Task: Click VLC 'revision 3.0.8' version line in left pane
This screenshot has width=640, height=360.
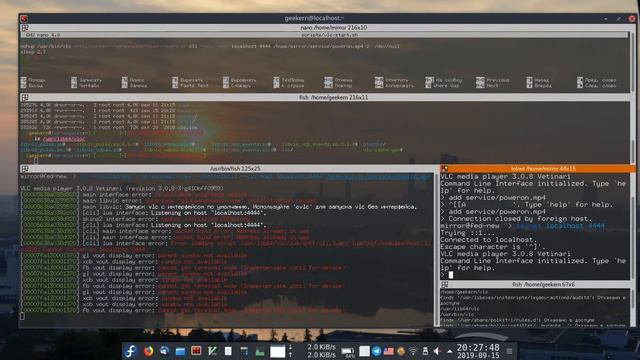Action: click(122, 189)
